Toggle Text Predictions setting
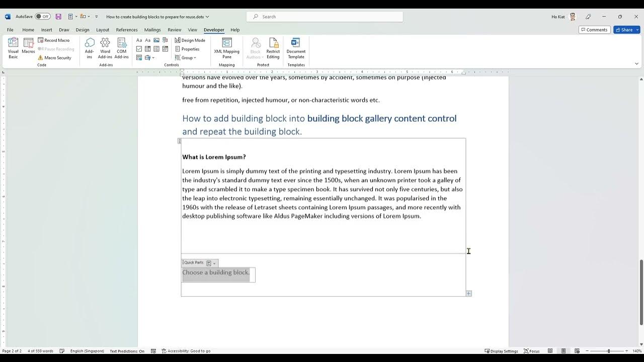Image resolution: width=644 pixels, height=362 pixels. point(127,351)
